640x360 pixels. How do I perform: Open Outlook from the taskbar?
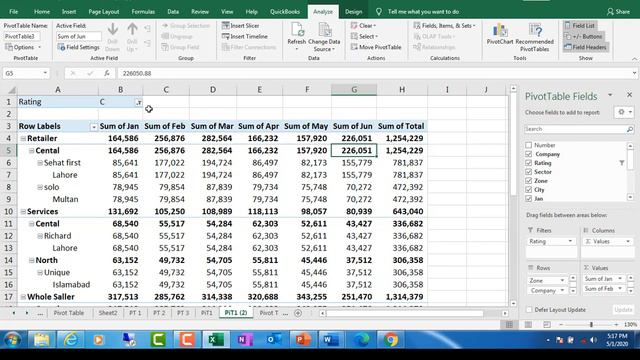coord(273,340)
